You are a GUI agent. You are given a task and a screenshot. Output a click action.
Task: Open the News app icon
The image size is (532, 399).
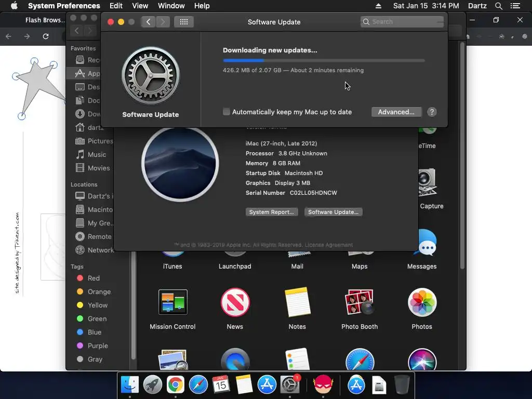coord(235,302)
